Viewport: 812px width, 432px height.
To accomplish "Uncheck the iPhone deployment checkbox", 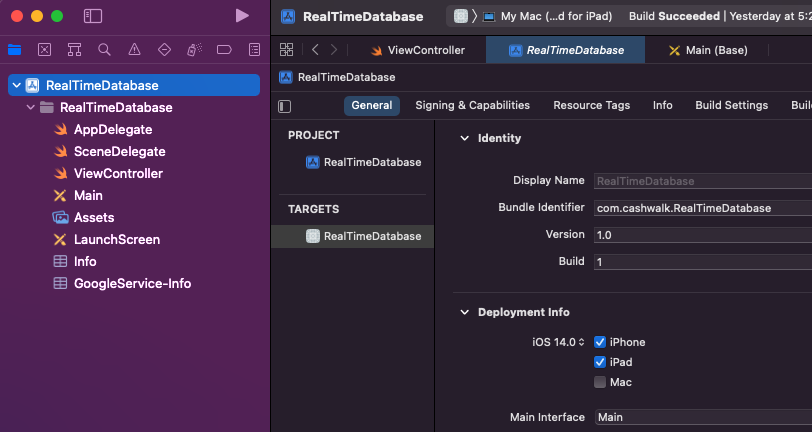I will click(600, 342).
